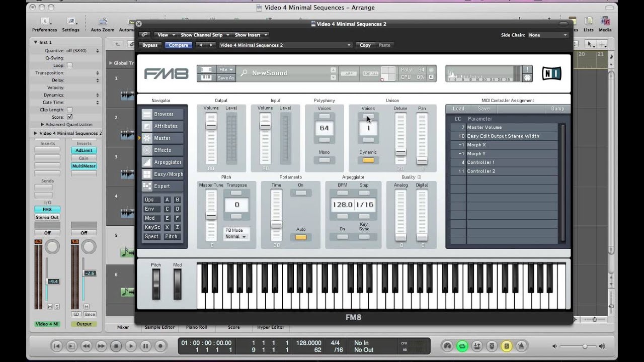Expand Video 4 Minimal Sequences 2 section
Image resolution: width=644 pixels, height=362 pixels.
point(35,133)
